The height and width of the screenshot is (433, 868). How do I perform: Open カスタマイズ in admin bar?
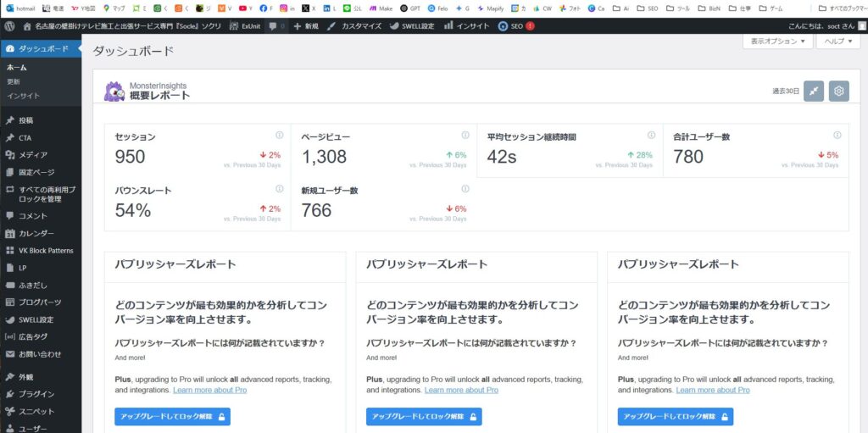pos(353,26)
